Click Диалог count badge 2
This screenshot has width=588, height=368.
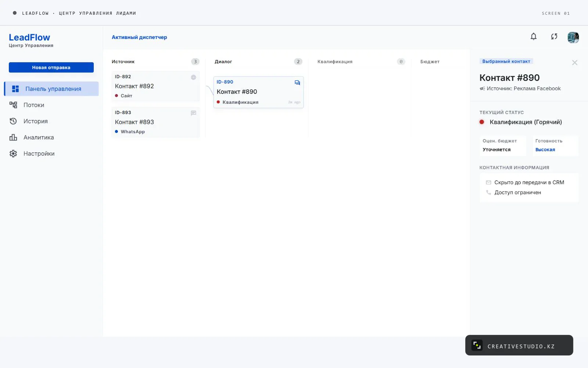[298, 61]
